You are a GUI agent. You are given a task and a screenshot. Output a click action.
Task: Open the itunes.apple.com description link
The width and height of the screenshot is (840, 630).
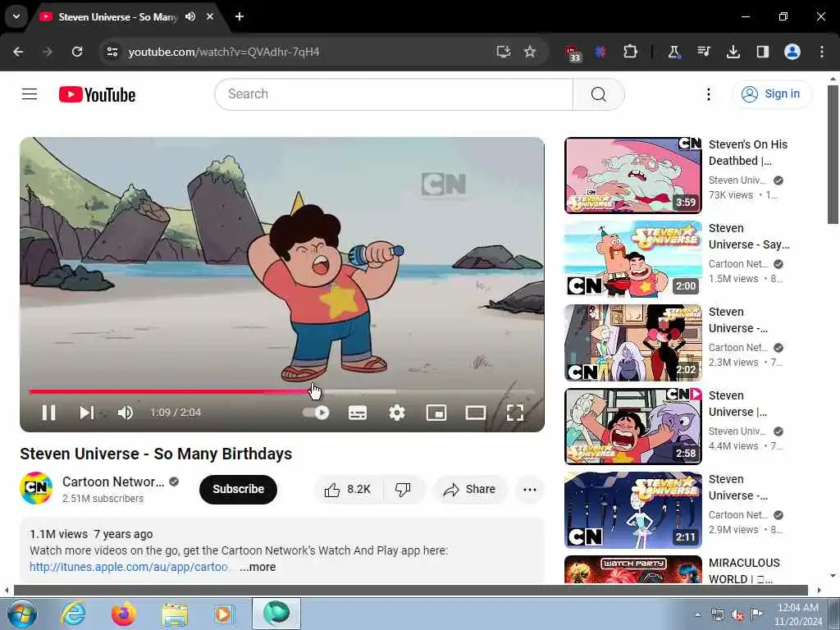129,567
